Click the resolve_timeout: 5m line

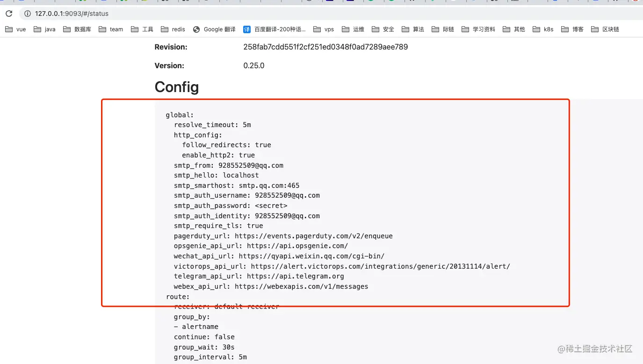coord(212,125)
